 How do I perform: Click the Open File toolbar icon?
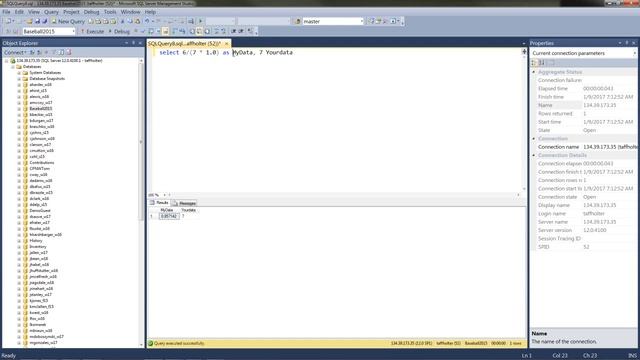(x=29, y=21)
